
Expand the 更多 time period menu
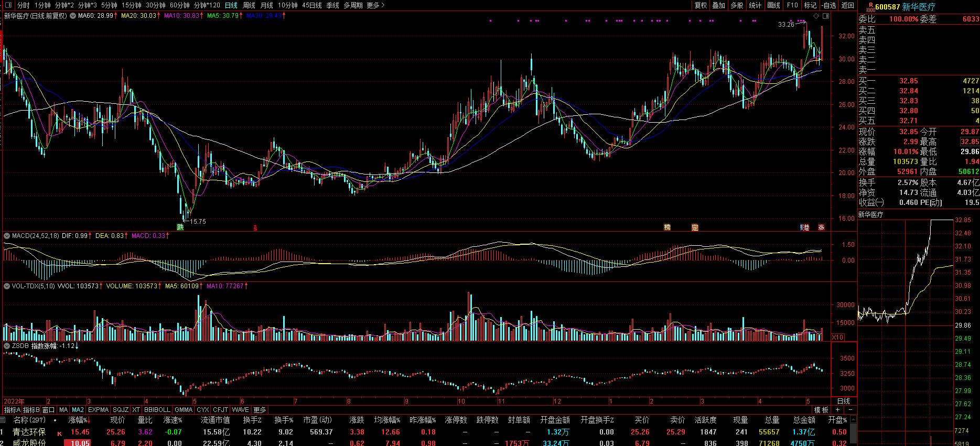[375, 5]
